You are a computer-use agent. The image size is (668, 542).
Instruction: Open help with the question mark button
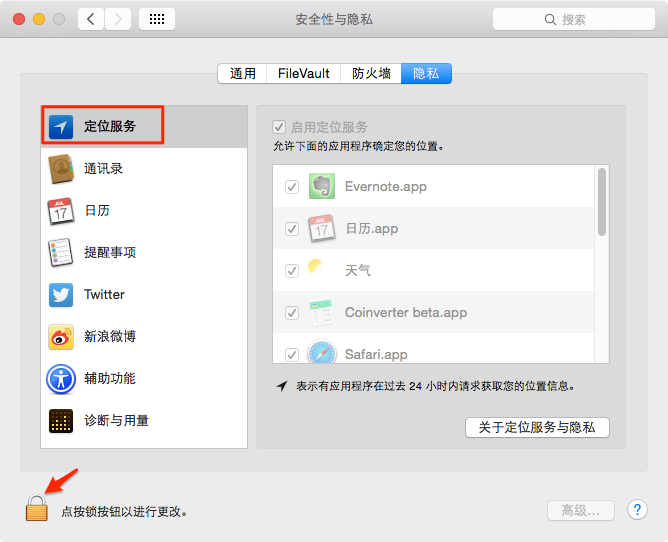click(637, 510)
